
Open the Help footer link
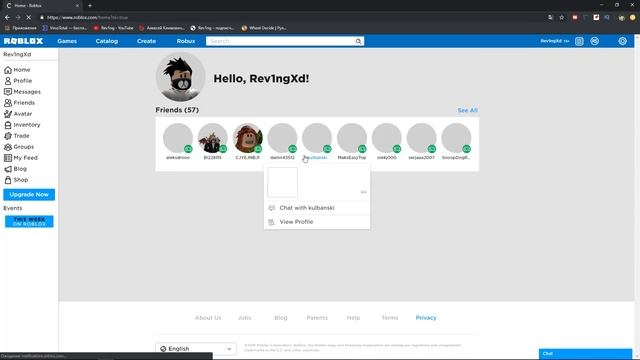(353, 318)
